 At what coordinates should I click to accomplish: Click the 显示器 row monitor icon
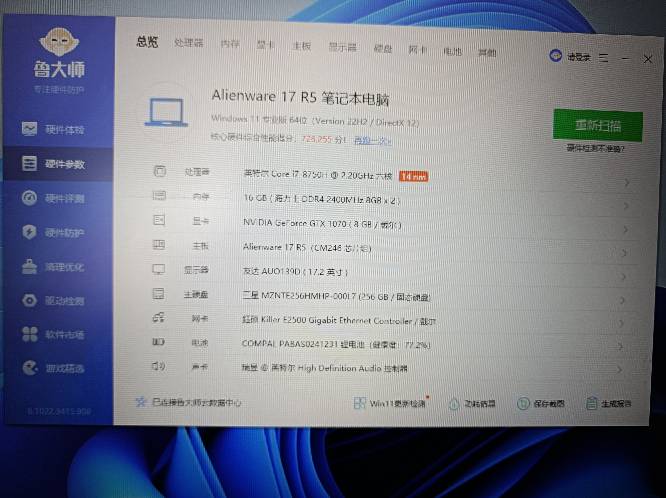[158, 269]
